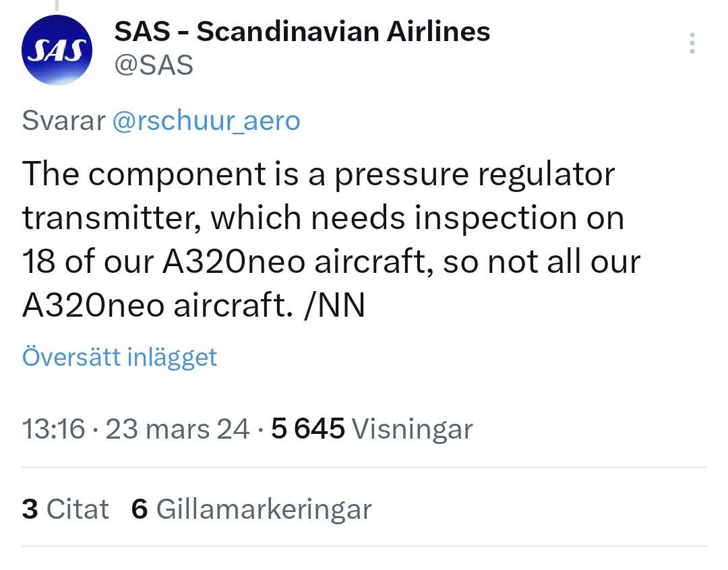Viewport: 728px width, 570px height.
Task: Open the three-dot more options menu
Action: pos(692,43)
